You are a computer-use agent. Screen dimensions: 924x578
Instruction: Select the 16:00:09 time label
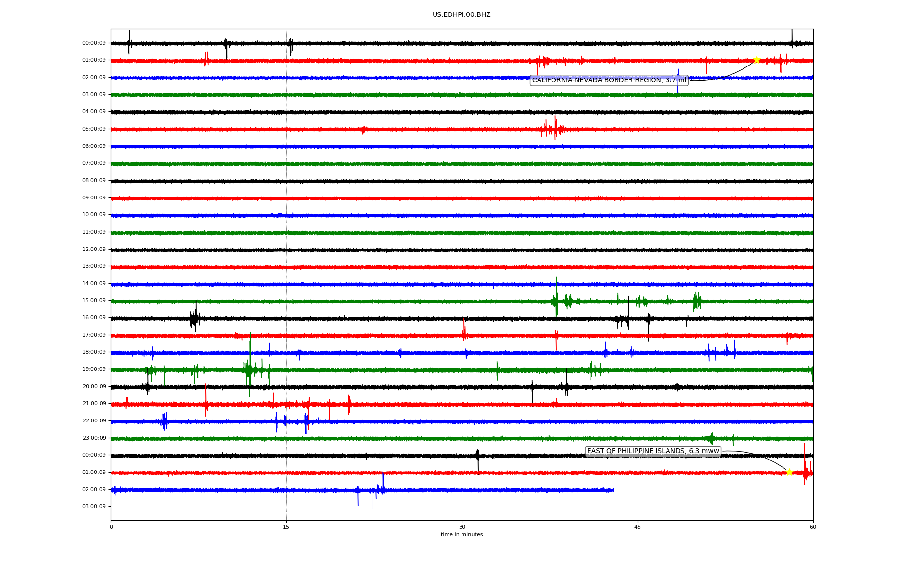(94, 318)
